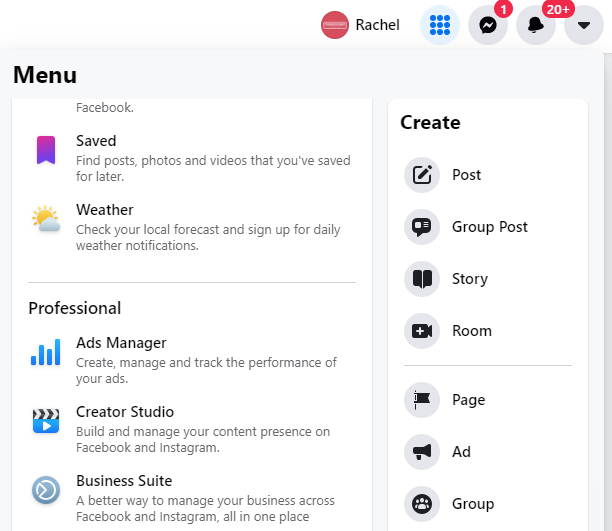The image size is (612, 531).
Task: Create a new Ad
Action: tap(488, 452)
